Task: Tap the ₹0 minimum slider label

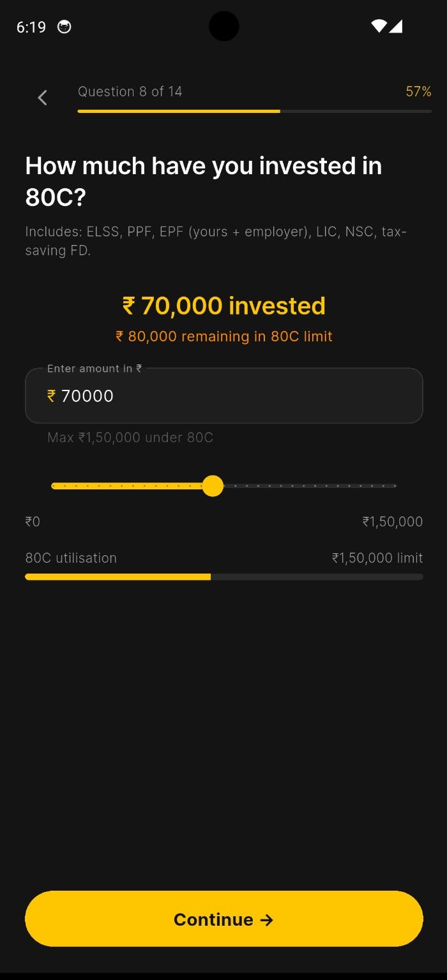Action: tap(33, 522)
